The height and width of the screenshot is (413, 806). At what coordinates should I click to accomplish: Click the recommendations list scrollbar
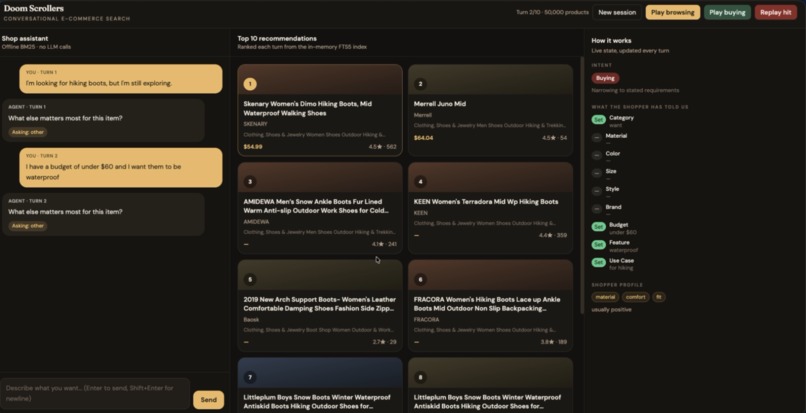click(x=581, y=185)
